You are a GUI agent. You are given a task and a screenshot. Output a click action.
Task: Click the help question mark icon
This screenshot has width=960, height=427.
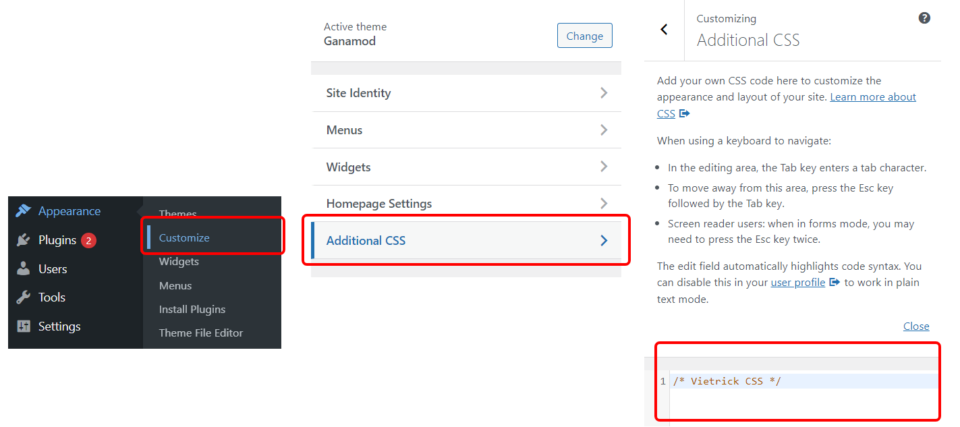click(x=924, y=18)
